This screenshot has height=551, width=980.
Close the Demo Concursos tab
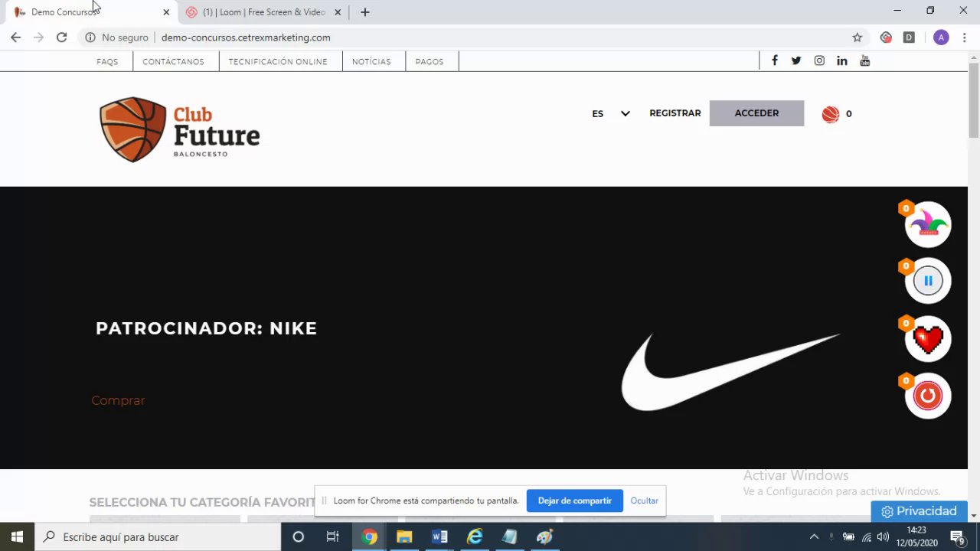click(166, 12)
